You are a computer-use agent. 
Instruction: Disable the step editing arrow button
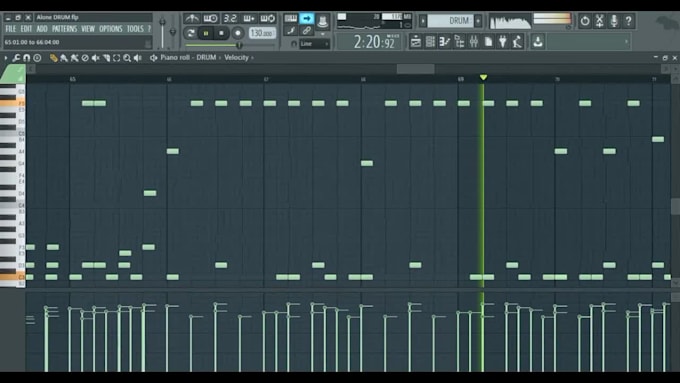pos(307,18)
